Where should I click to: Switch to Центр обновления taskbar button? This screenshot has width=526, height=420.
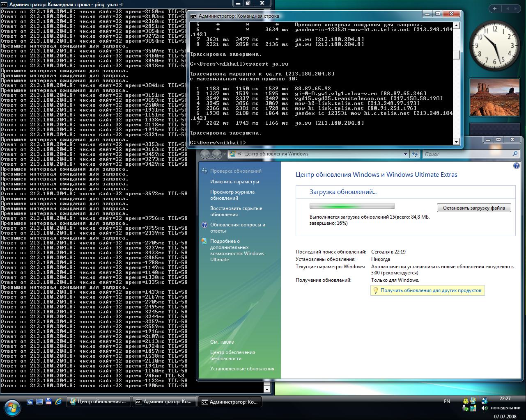pyautogui.click(x=99, y=402)
